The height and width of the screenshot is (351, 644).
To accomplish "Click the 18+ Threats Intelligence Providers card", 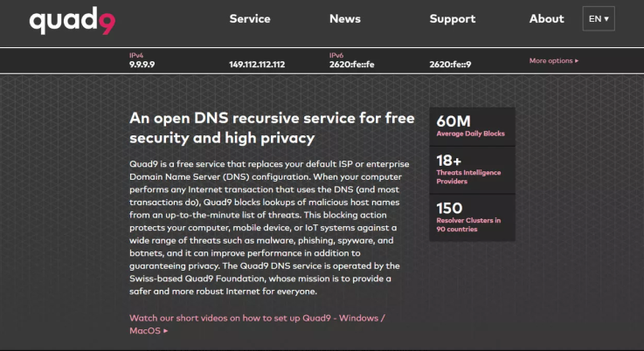I will (472, 170).
